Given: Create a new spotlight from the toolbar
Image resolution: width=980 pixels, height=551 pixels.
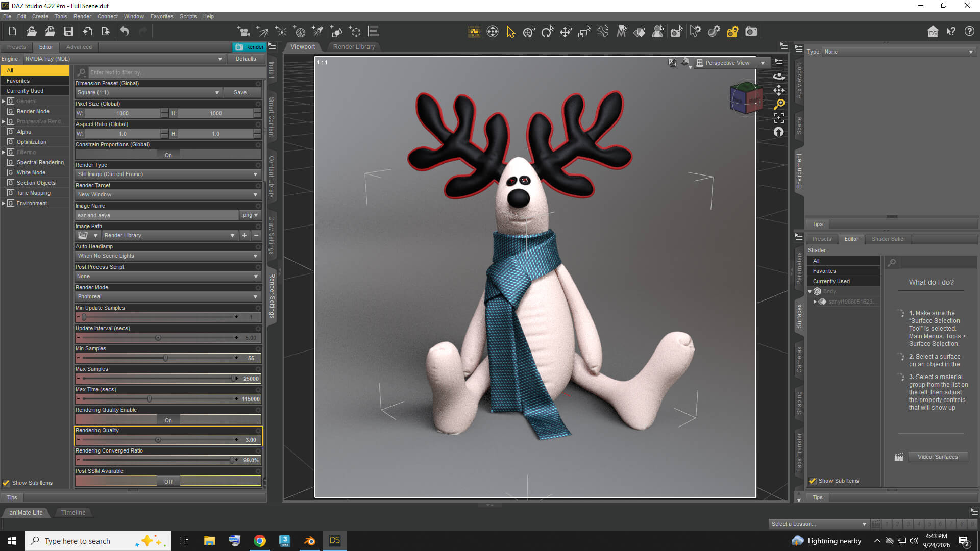Looking at the screenshot, I should click(318, 32).
